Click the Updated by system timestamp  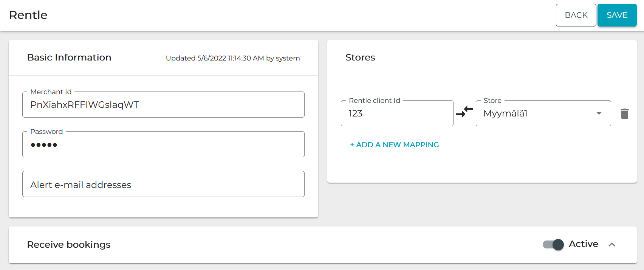(232, 58)
